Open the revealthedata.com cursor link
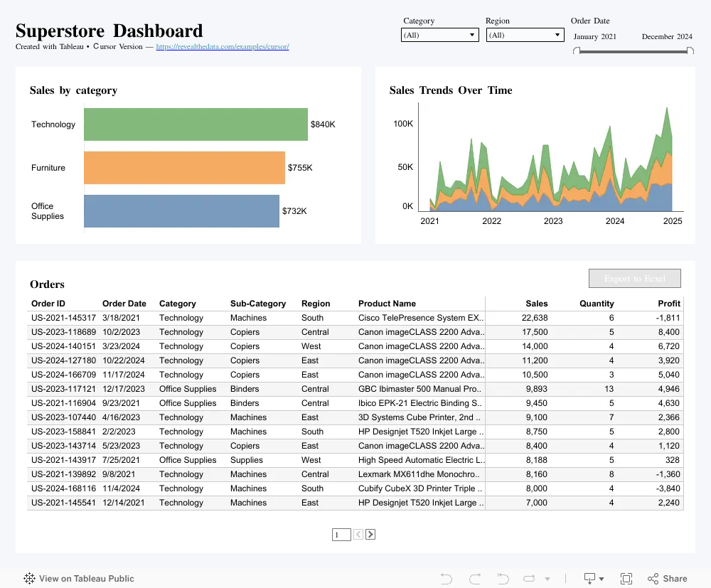The height and width of the screenshot is (588, 711). pyautogui.click(x=223, y=47)
